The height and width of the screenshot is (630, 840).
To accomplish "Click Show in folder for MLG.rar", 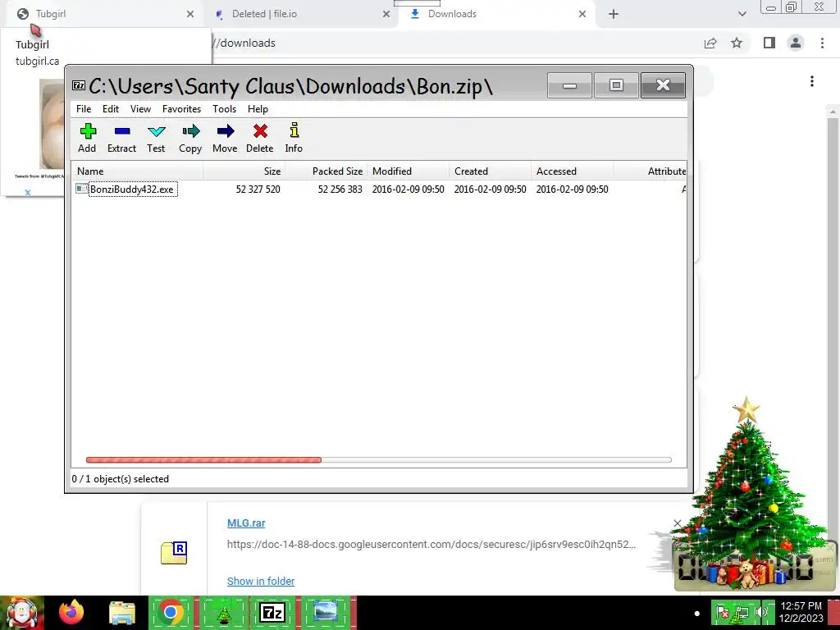I will 261,581.
